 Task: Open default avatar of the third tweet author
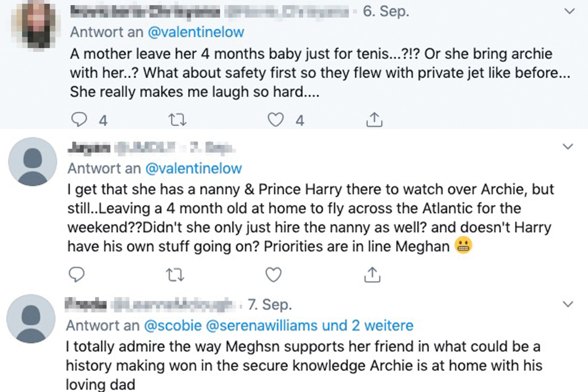31,318
